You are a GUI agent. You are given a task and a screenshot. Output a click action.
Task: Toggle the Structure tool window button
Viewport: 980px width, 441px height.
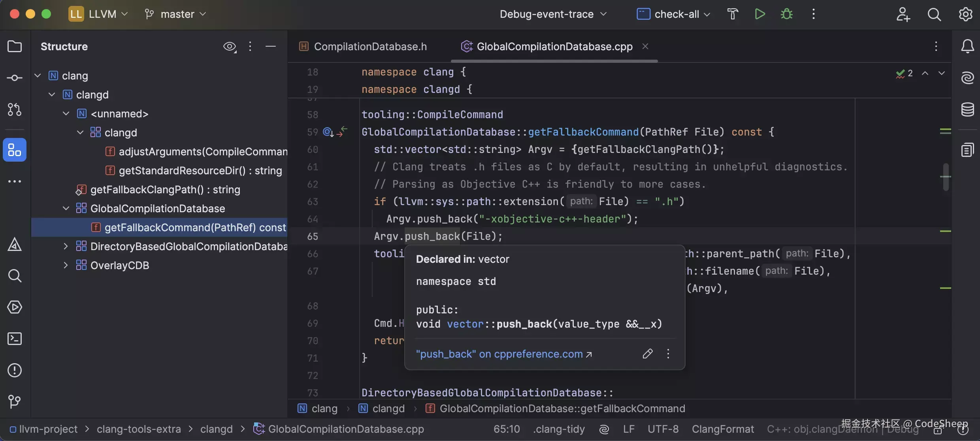pos(15,150)
